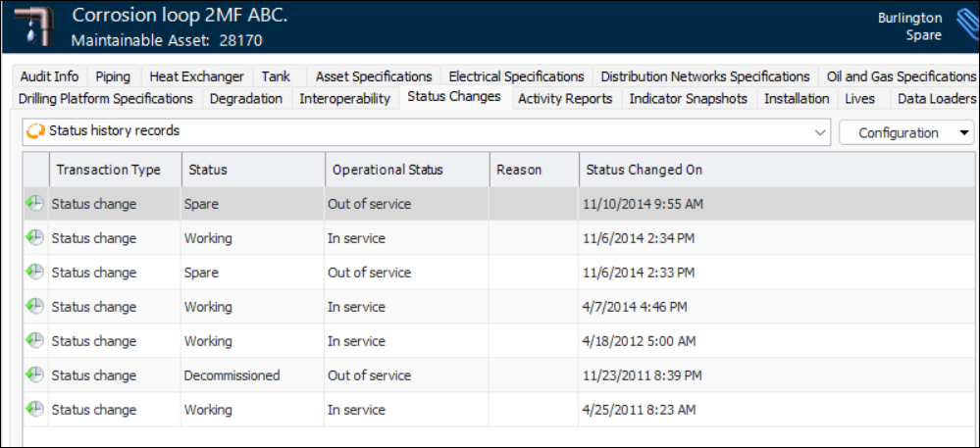Click status icon of 11/6/2014 2:33 PM record
The image size is (980, 448).
point(34,273)
